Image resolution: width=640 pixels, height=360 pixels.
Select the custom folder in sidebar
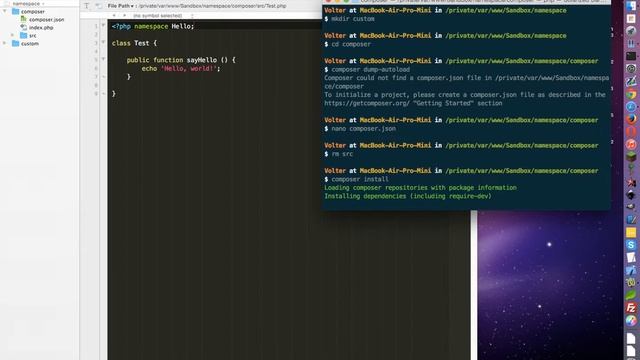[x=30, y=43]
